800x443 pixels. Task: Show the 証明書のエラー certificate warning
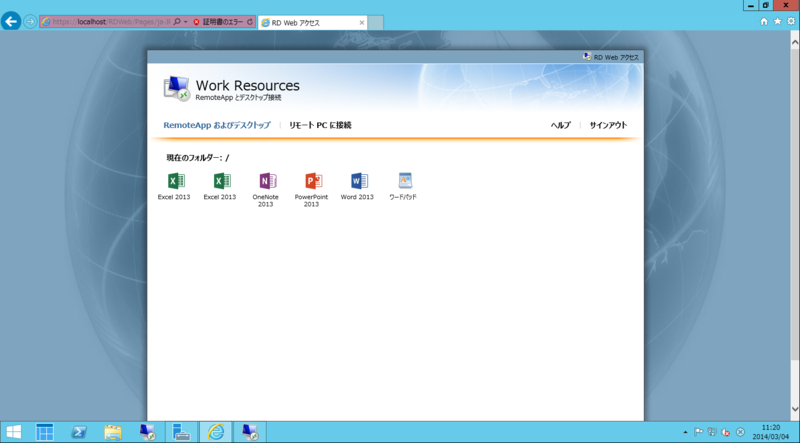point(218,22)
